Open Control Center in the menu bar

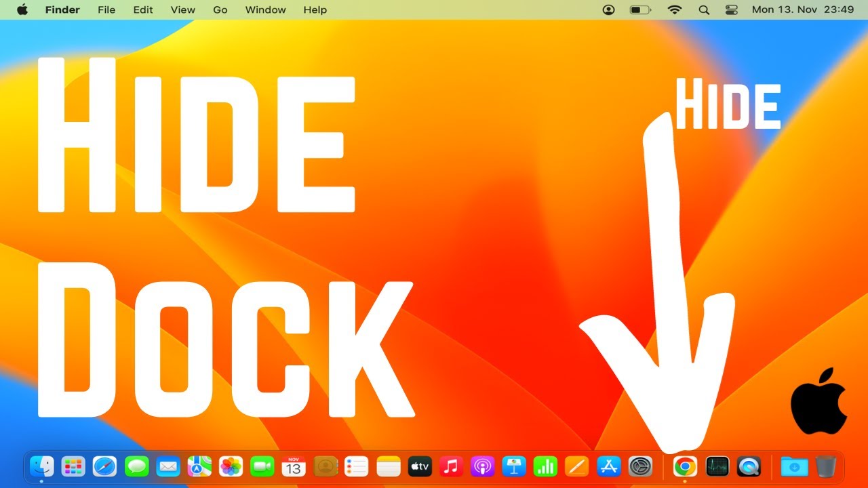[x=732, y=9]
